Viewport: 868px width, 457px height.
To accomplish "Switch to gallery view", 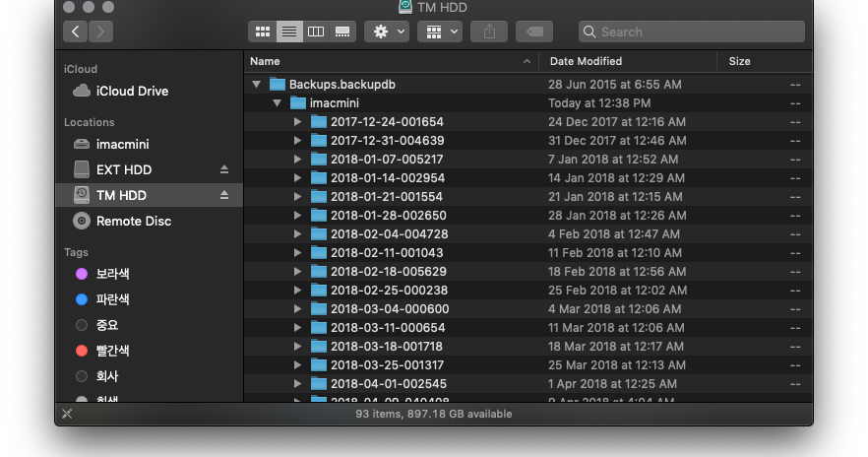I will tap(342, 32).
